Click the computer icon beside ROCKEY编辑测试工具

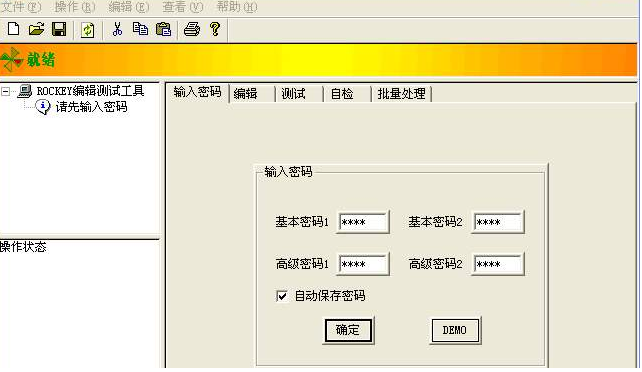point(25,91)
